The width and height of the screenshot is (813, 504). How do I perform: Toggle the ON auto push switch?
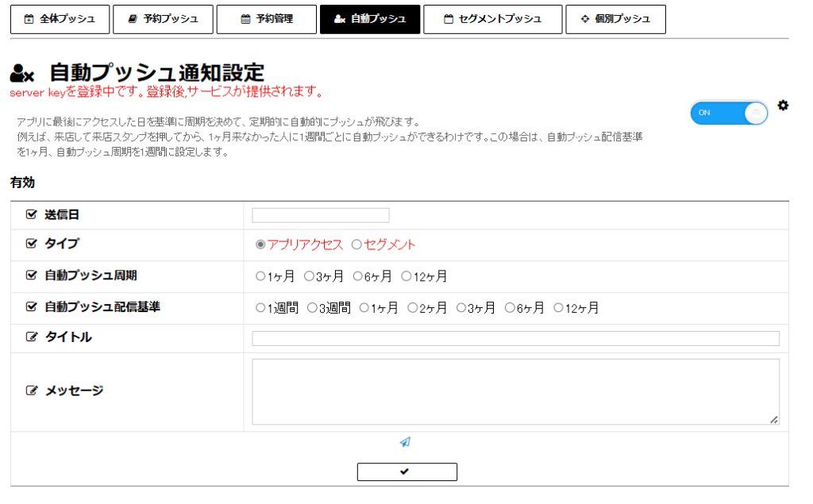(x=729, y=113)
